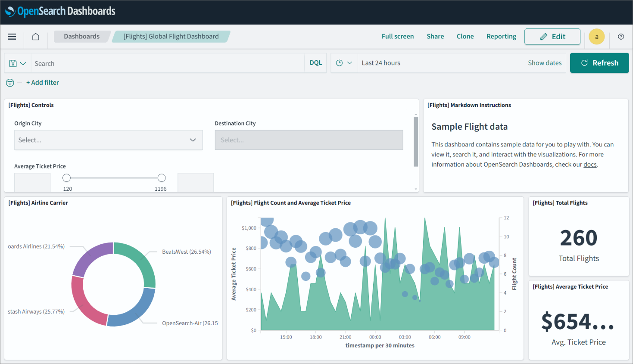Viewport: 633px width, 364px height.
Task: Click the Sample Flight data heading
Action: click(469, 127)
